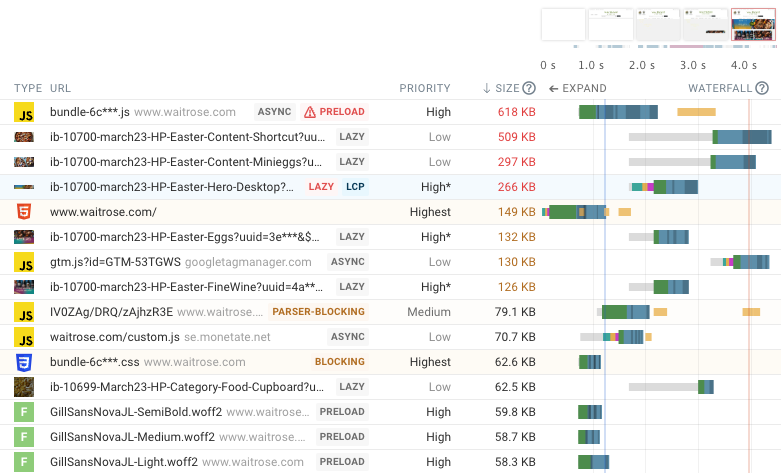The image size is (781, 473).
Task: Click the Easter-Content-Minieggs image thumbnail icon
Action: point(24,162)
